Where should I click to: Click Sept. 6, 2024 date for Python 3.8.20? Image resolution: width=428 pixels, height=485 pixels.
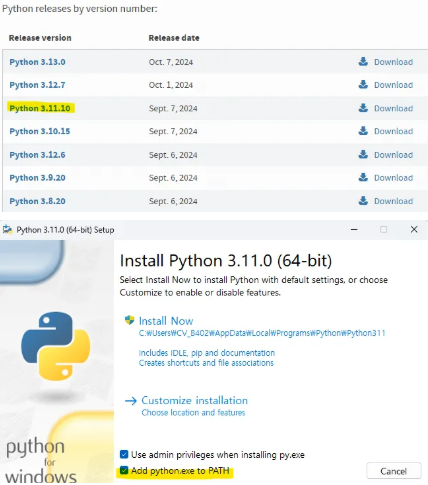click(x=173, y=201)
